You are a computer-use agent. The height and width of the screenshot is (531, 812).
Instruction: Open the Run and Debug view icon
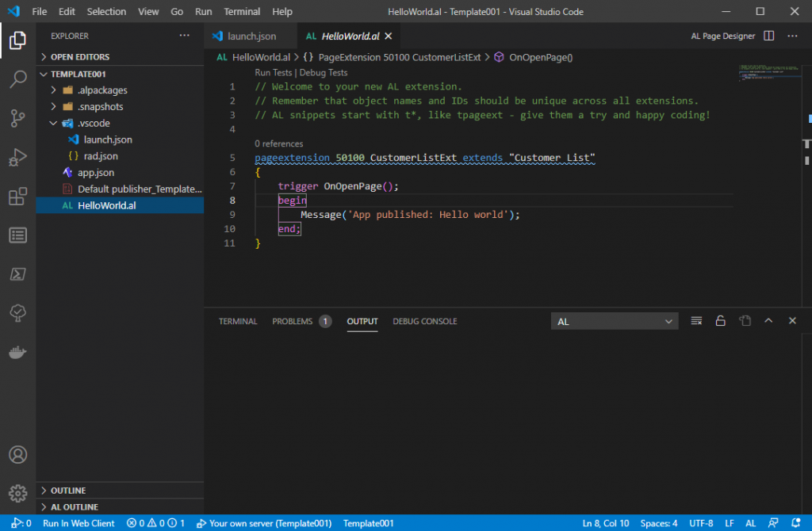17,158
